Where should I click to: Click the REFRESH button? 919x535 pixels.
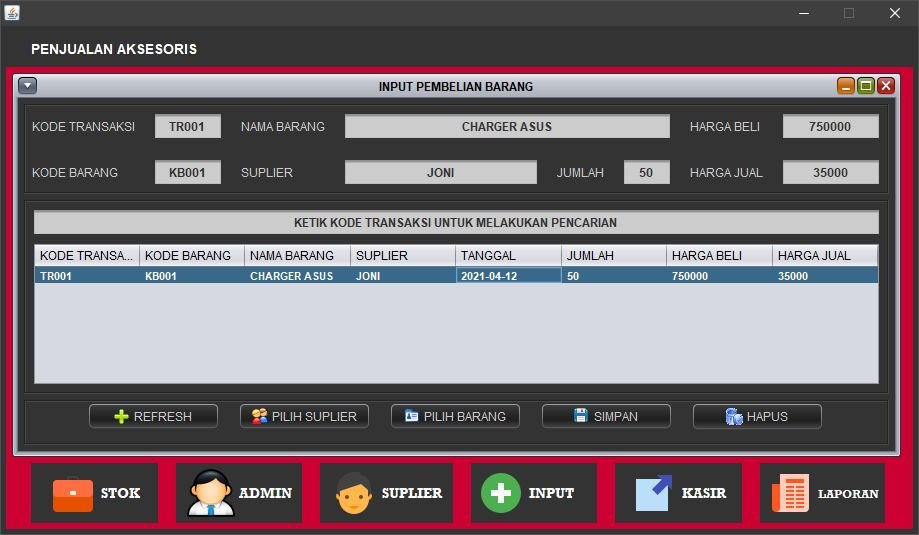coord(153,416)
